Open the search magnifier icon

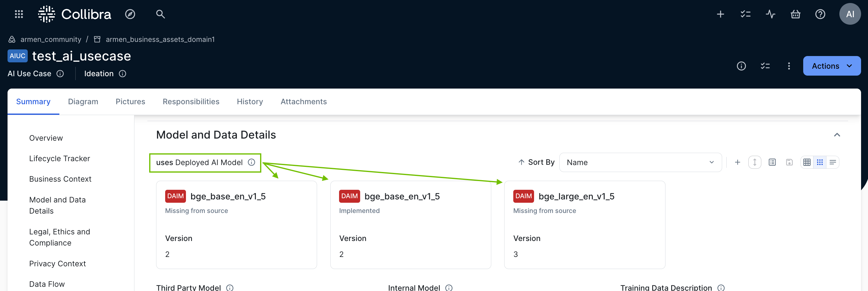point(160,14)
